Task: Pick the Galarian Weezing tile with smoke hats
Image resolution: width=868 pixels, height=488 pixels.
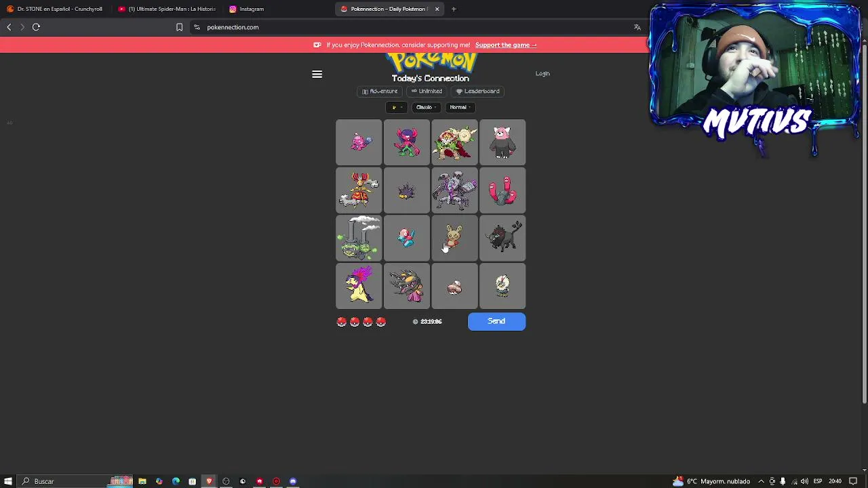Action: [x=359, y=238]
